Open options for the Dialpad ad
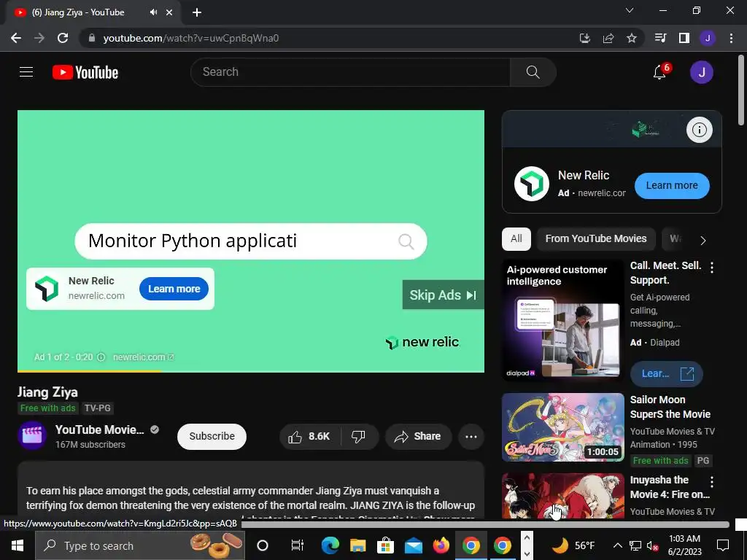The image size is (747, 560). point(712,268)
